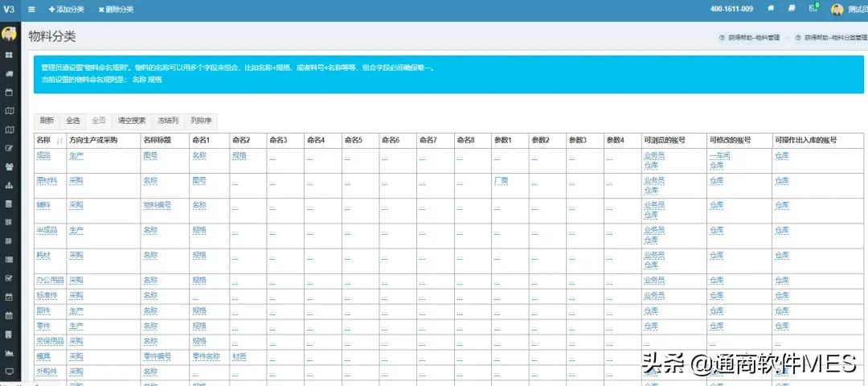Click the 全否 deselect-all button
The image size is (868, 386).
point(99,120)
